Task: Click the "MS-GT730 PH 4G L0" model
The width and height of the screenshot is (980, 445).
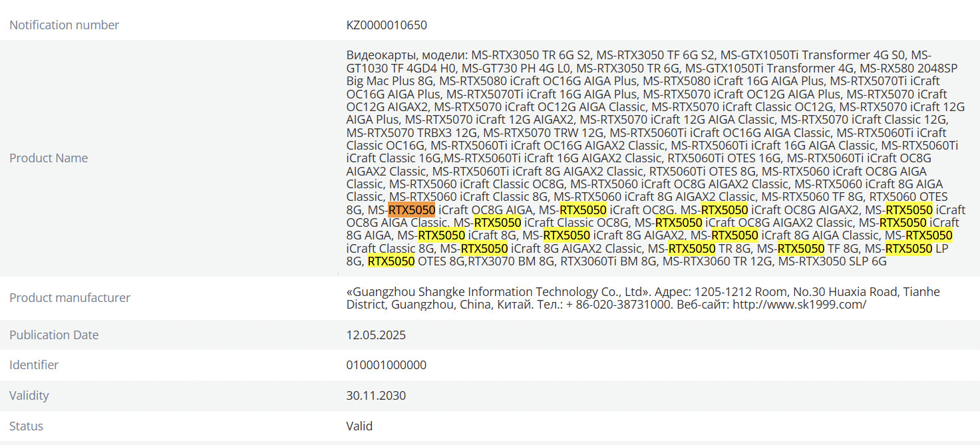Action: pyautogui.click(x=516, y=68)
